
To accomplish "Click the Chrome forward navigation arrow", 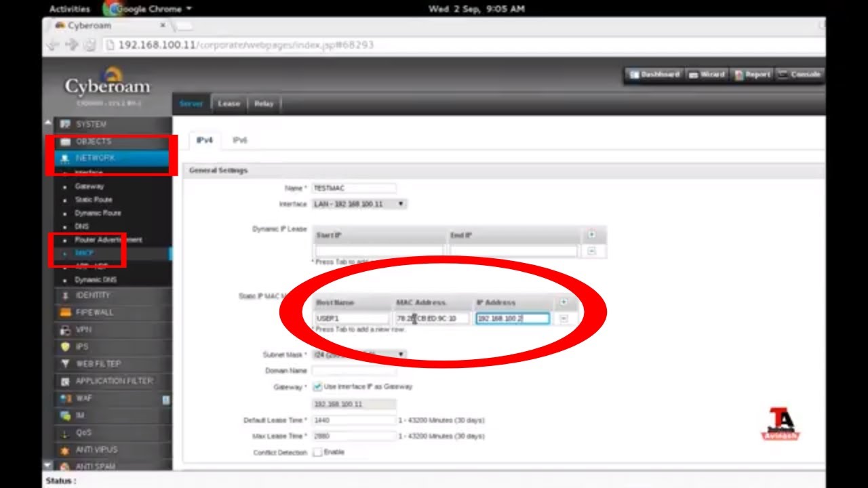I will coord(72,45).
